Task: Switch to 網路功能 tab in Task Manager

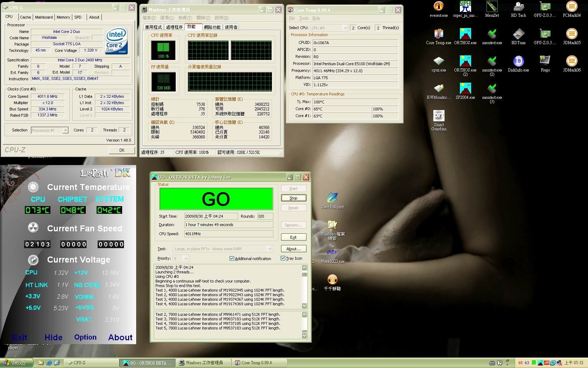Action: [212, 27]
